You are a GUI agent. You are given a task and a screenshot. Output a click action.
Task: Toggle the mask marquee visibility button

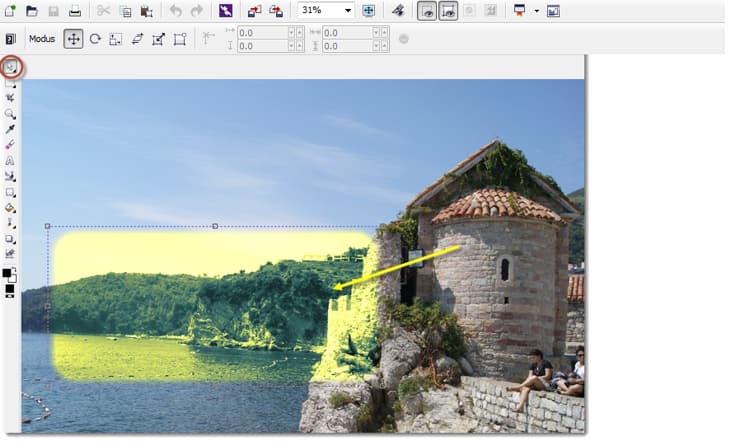point(449,11)
